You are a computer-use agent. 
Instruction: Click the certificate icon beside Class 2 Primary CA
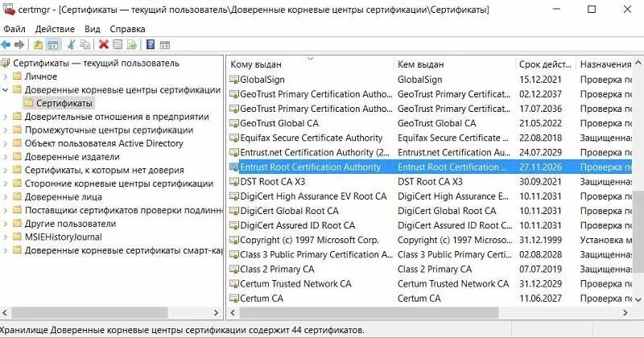point(234,270)
